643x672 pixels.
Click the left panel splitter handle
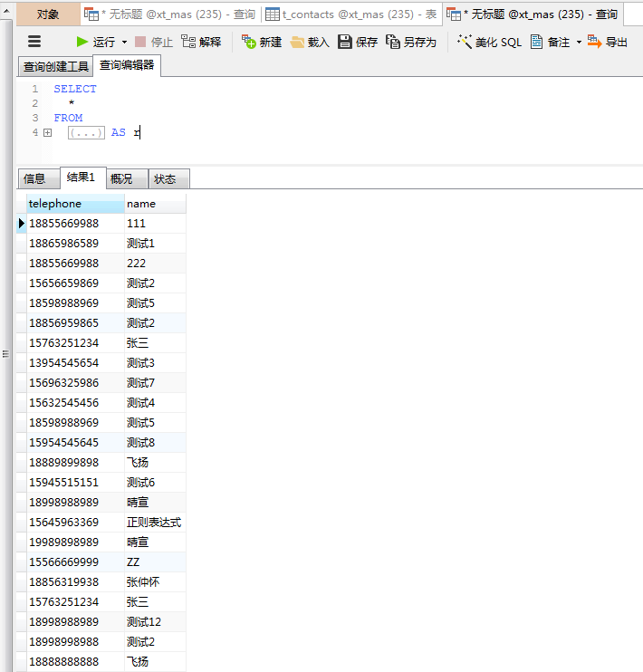5,354
